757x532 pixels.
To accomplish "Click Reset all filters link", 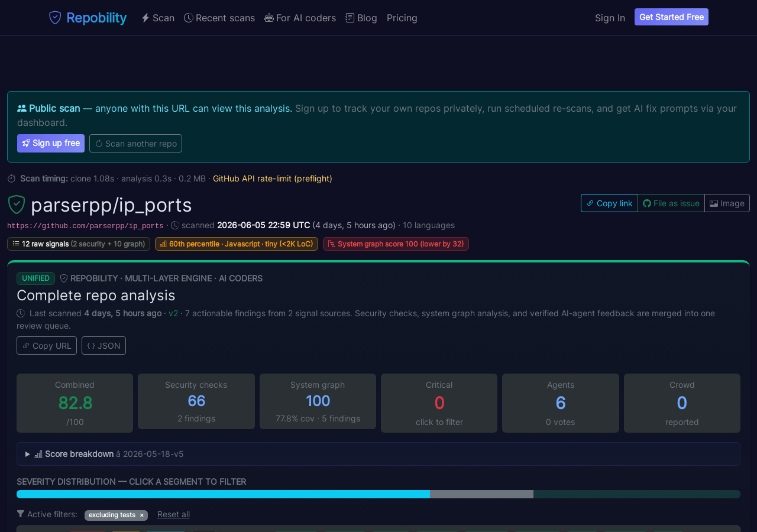I will [173, 514].
